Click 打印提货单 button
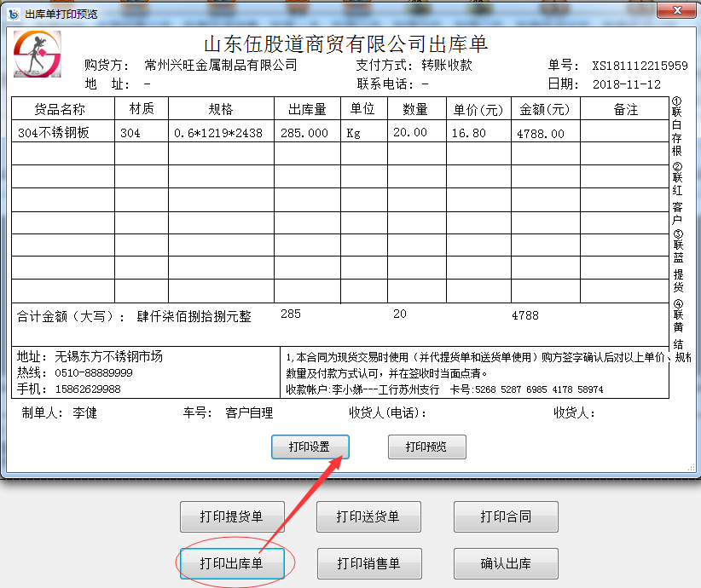The image size is (701, 588). [x=232, y=516]
